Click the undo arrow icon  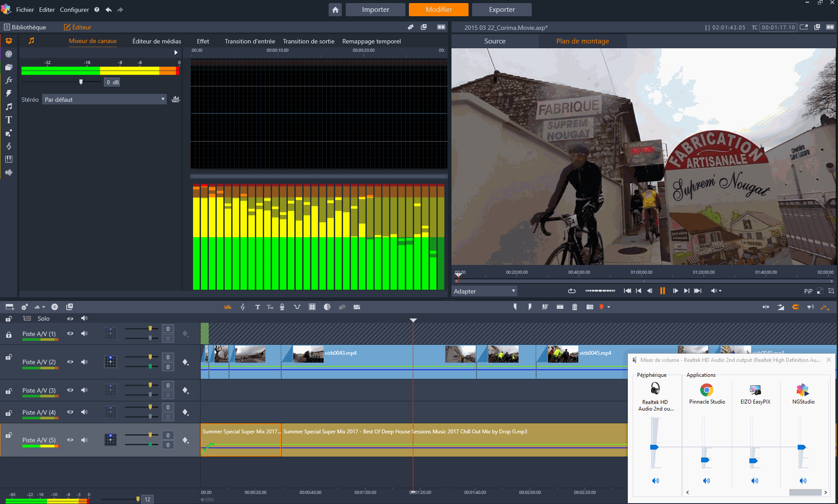coord(108,10)
